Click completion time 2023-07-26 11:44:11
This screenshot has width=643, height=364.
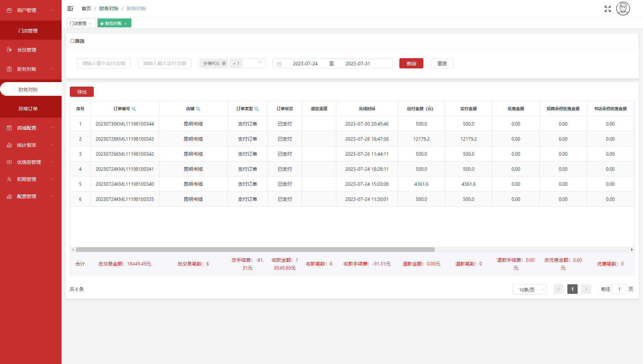click(x=367, y=154)
